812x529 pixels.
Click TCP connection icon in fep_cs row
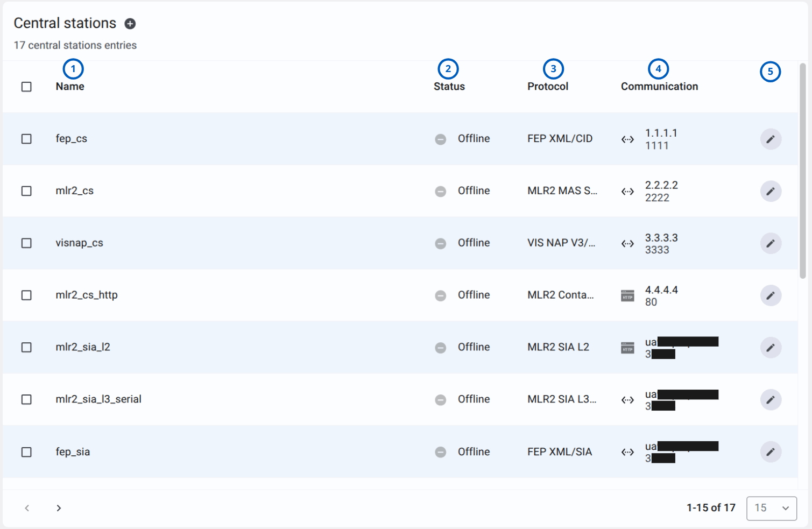pos(627,139)
